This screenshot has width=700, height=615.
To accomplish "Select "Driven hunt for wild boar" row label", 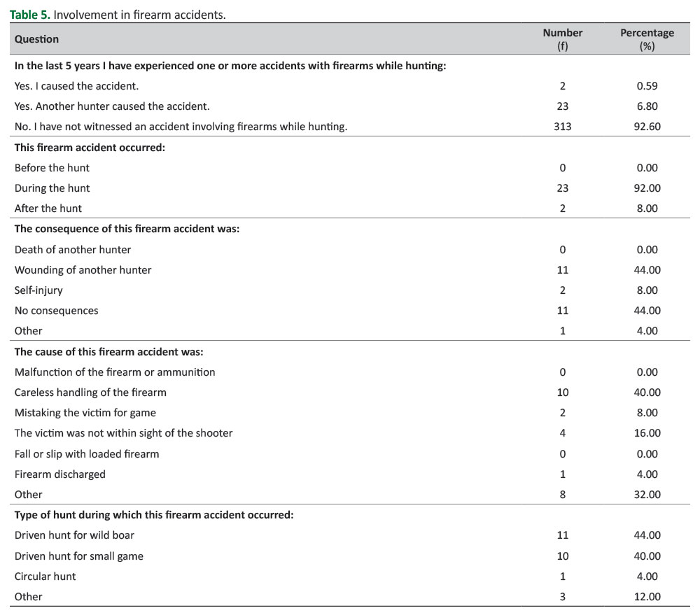I will coord(74,535).
